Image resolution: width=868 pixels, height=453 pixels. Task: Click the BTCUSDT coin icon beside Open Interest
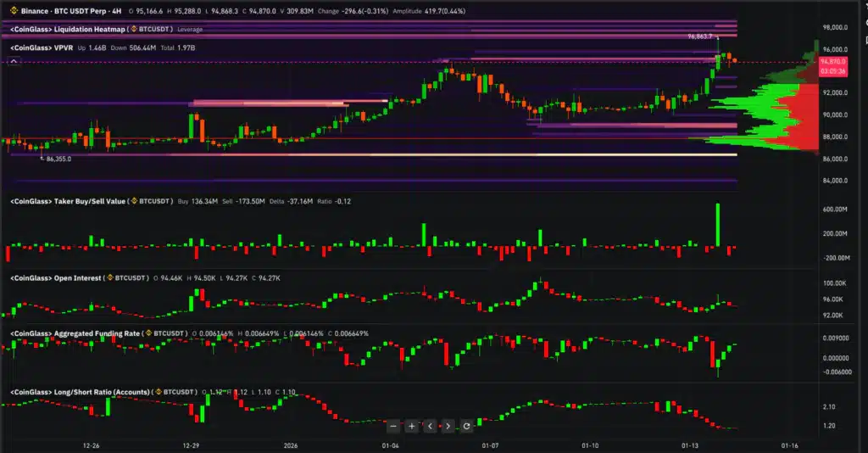109,277
